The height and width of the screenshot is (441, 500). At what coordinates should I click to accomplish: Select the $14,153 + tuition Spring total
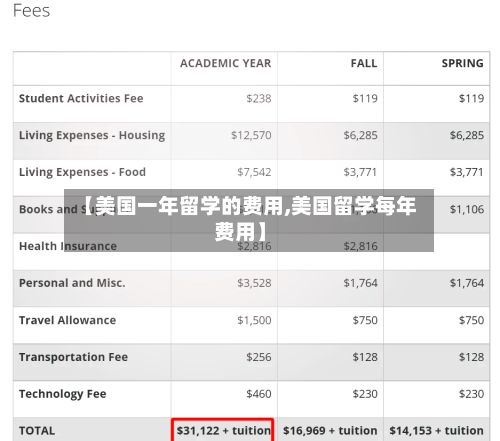tap(436, 431)
